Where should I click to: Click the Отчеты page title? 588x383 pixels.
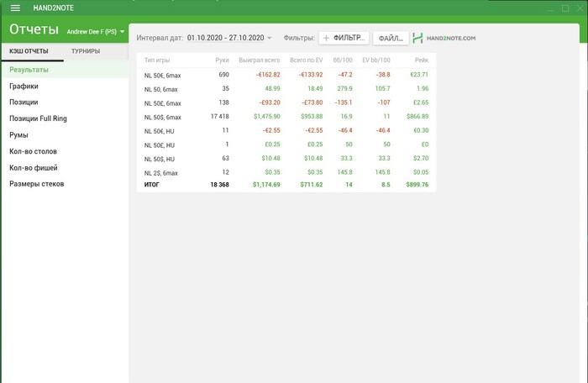click(x=34, y=29)
